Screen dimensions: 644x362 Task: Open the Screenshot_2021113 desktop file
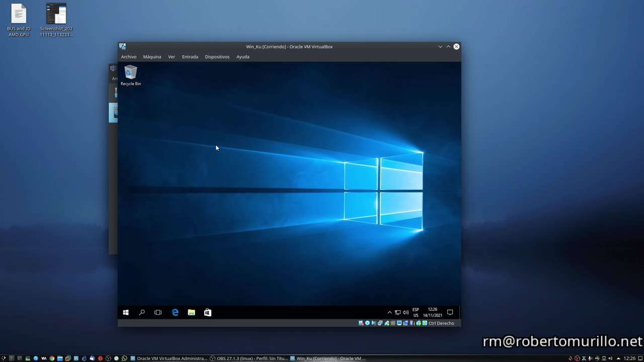56,20
